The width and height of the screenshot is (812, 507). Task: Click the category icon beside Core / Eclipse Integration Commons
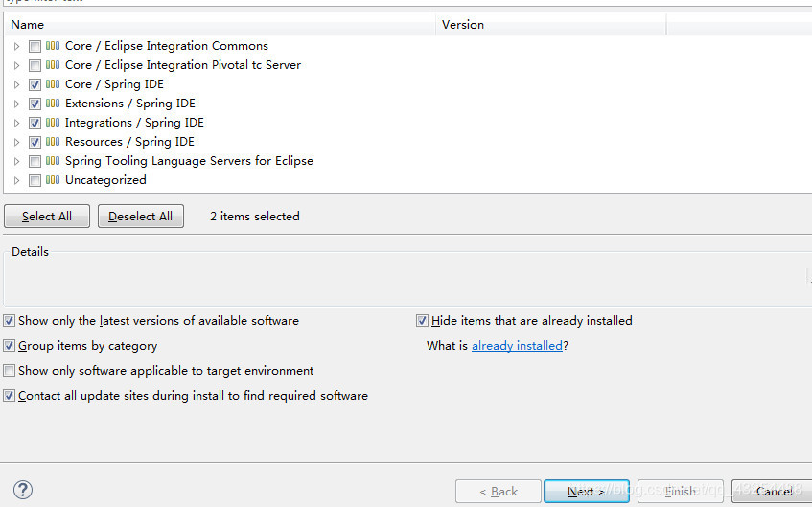[x=53, y=46]
